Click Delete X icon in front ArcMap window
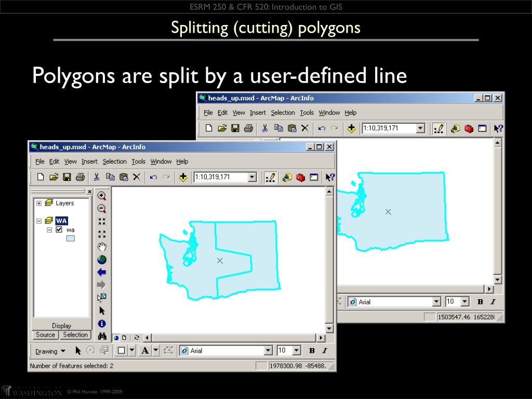 [x=137, y=177]
